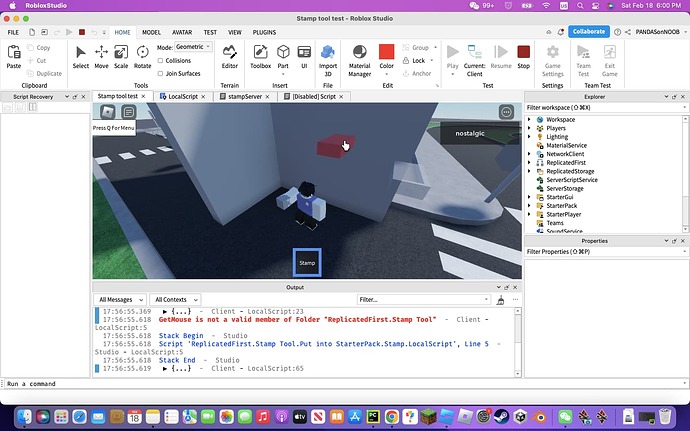Open the PANDASonNOOB account menu
Screen dimensions: 690x431
point(661,32)
